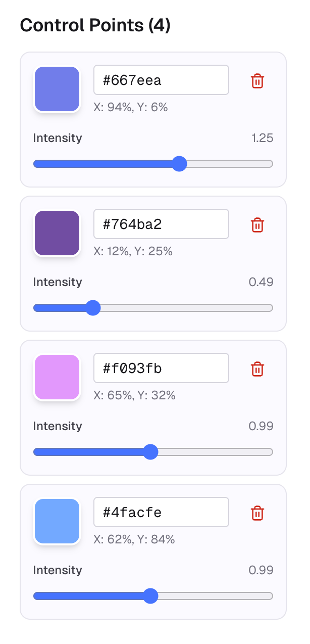Screen dimensions: 310x644
Task: Click the X: 94%, Y: 6% position text
Action: click(x=131, y=107)
